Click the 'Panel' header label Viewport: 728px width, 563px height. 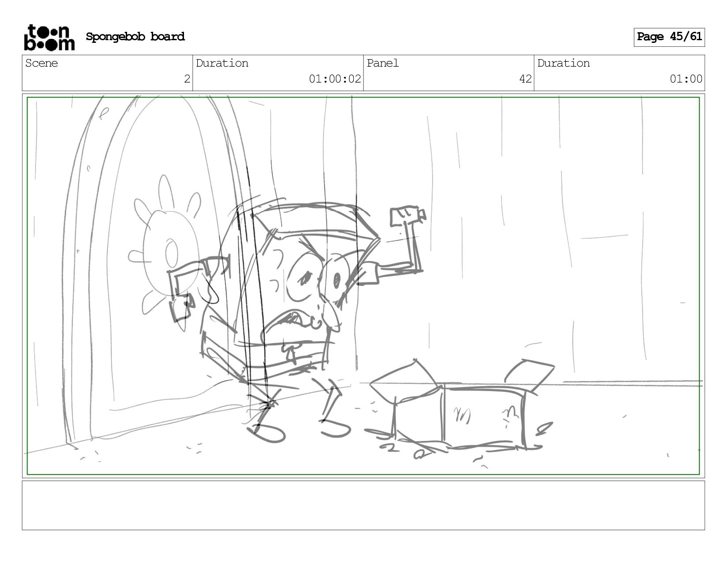[383, 63]
